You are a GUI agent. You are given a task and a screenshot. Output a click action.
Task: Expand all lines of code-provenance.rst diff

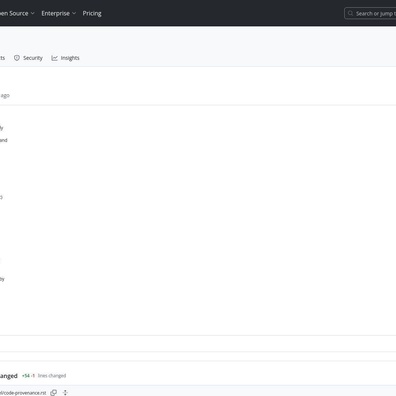(65, 393)
